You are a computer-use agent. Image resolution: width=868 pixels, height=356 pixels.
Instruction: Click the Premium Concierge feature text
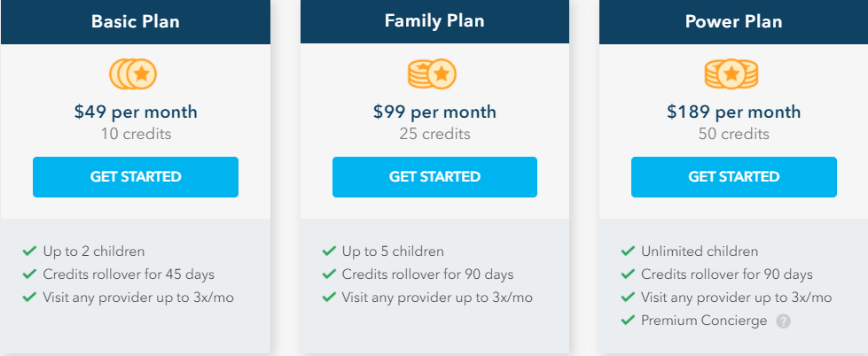click(704, 321)
